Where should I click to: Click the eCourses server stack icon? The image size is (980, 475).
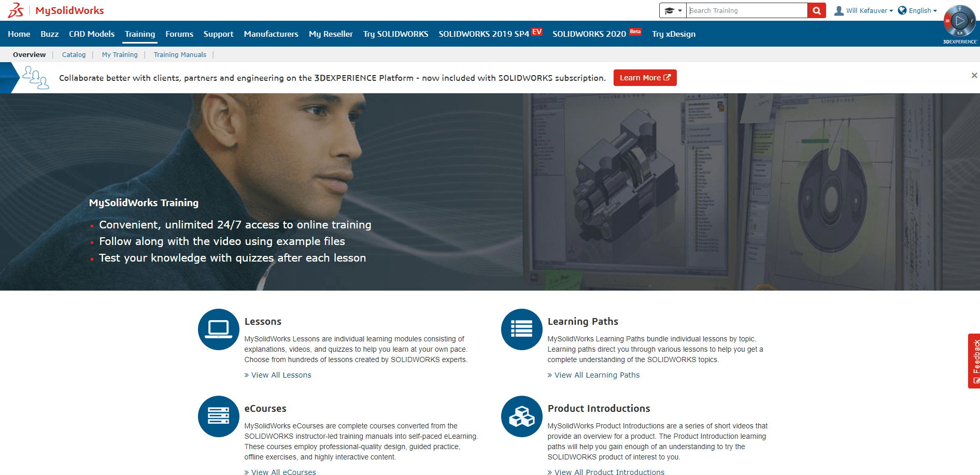[x=219, y=416]
